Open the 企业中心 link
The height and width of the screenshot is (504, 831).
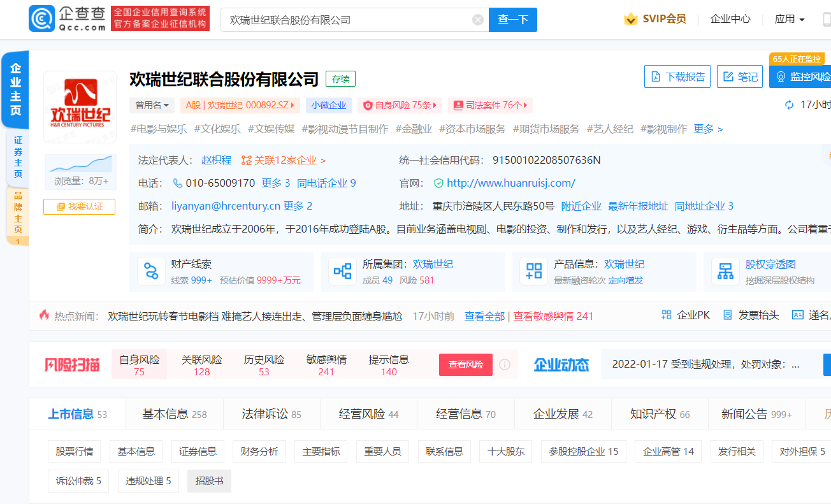click(730, 19)
